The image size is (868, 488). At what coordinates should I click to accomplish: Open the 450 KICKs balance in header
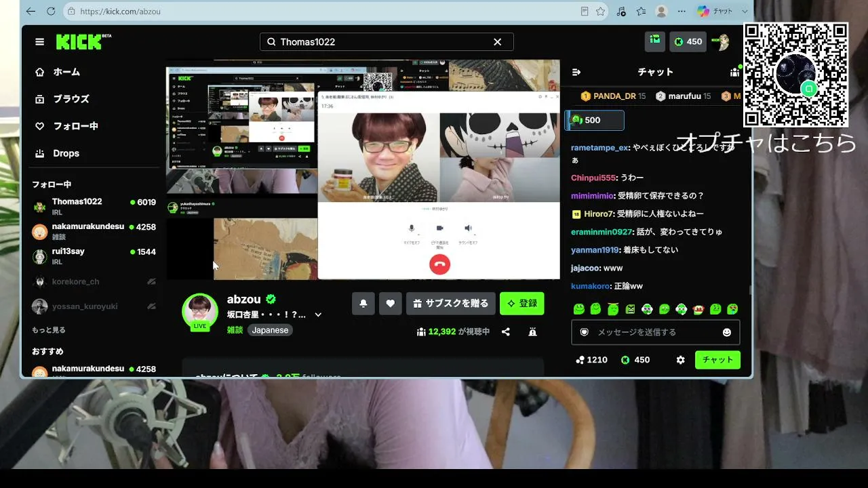point(688,41)
